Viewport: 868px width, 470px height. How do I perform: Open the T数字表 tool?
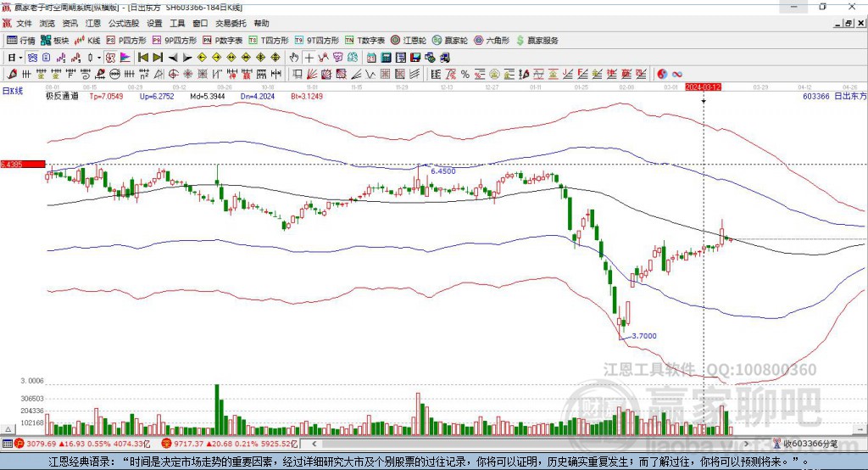tap(364, 41)
